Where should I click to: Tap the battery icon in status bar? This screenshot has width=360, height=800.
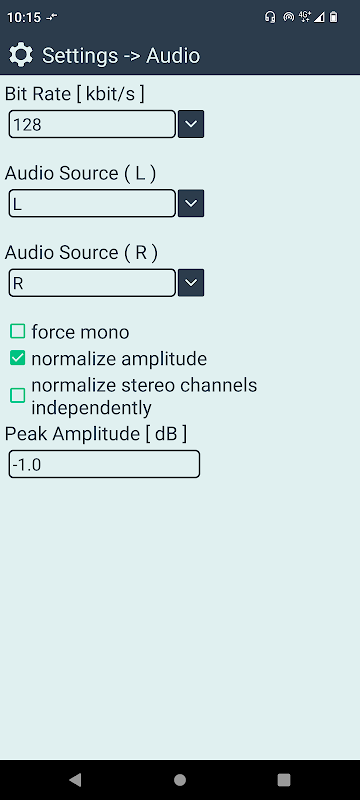(333, 17)
